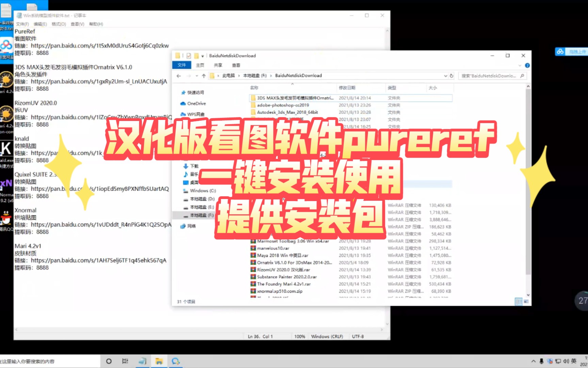Image resolution: width=588 pixels, height=368 pixels.
Task: Open the 共享 ribbon tab
Action: 218,65
